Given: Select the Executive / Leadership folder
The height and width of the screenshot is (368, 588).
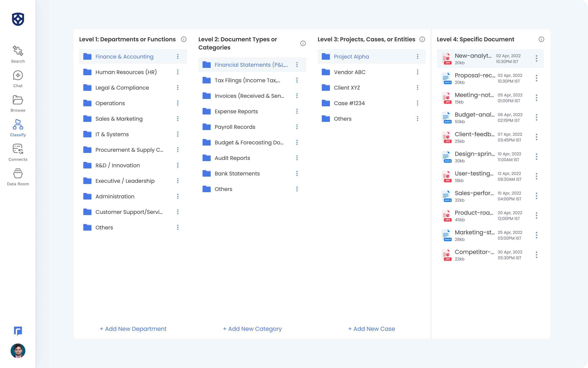Looking at the screenshot, I should pos(133,181).
